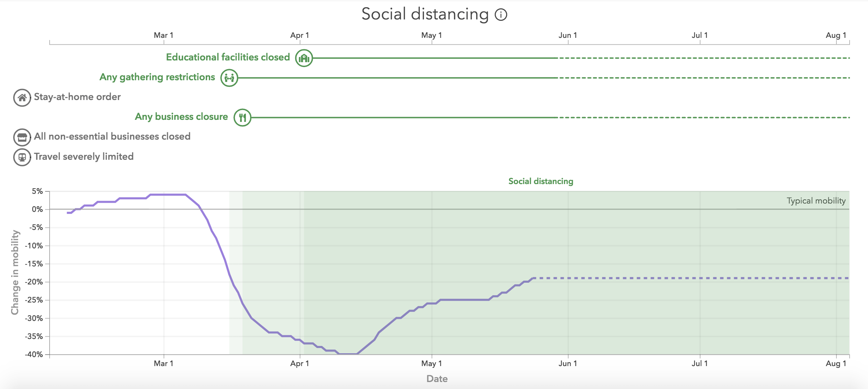868x389 pixels.
Task: Click the Stay-at-home order house icon
Action: pos(22,98)
